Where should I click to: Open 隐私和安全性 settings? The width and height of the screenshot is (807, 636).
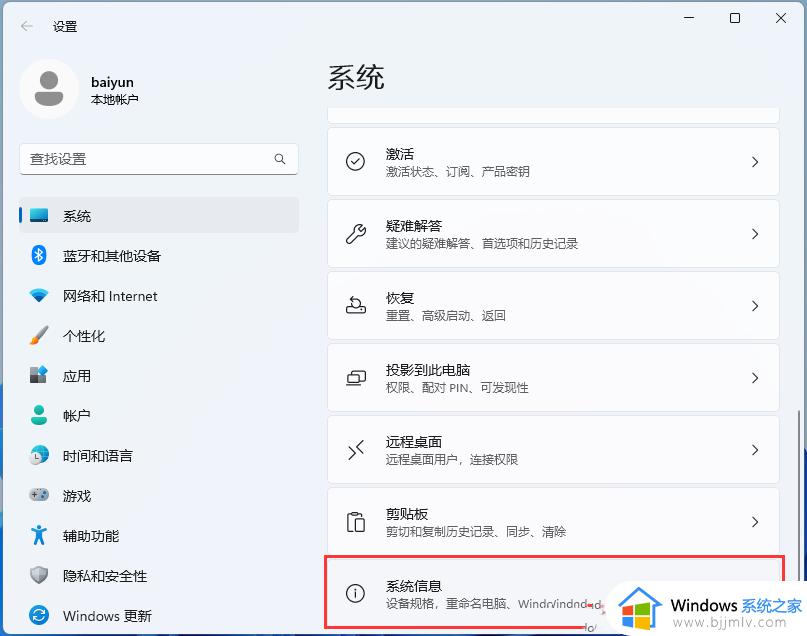(159, 575)
